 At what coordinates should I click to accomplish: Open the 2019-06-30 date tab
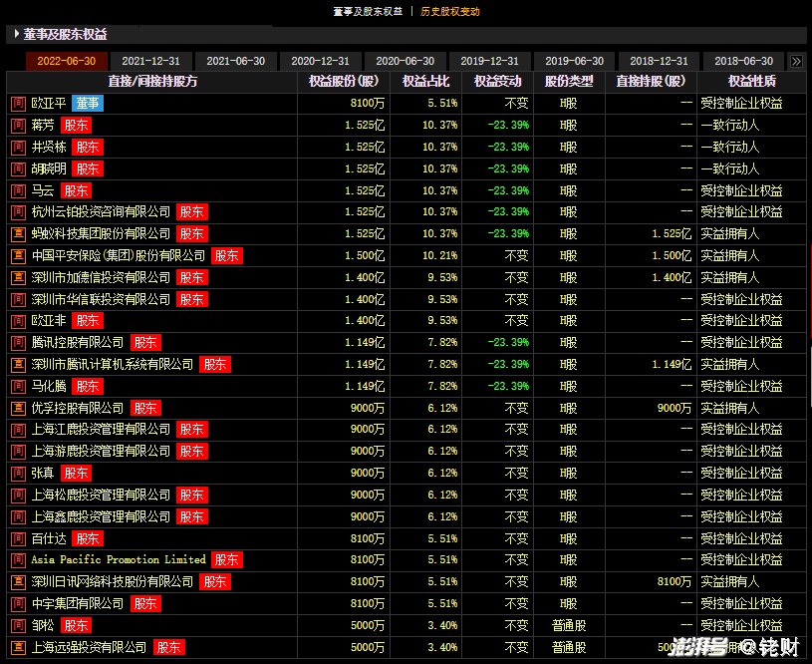coord(574,61)
